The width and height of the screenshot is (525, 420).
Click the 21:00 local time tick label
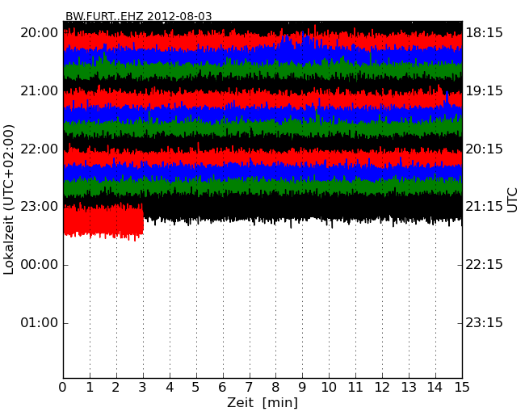pyautogui.click(x=40, y=90)
